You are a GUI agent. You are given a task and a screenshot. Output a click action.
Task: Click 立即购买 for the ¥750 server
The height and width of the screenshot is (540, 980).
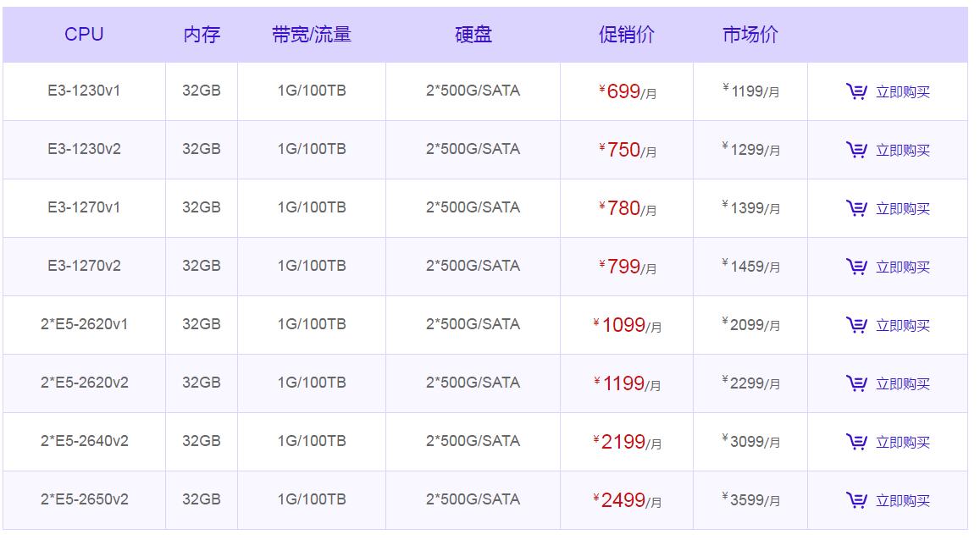point(902,151)
